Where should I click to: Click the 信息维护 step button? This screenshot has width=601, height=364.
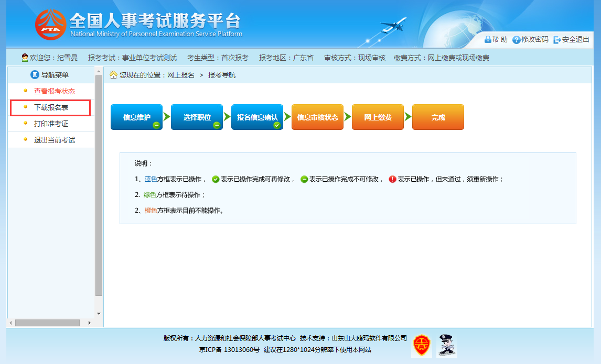136,117
